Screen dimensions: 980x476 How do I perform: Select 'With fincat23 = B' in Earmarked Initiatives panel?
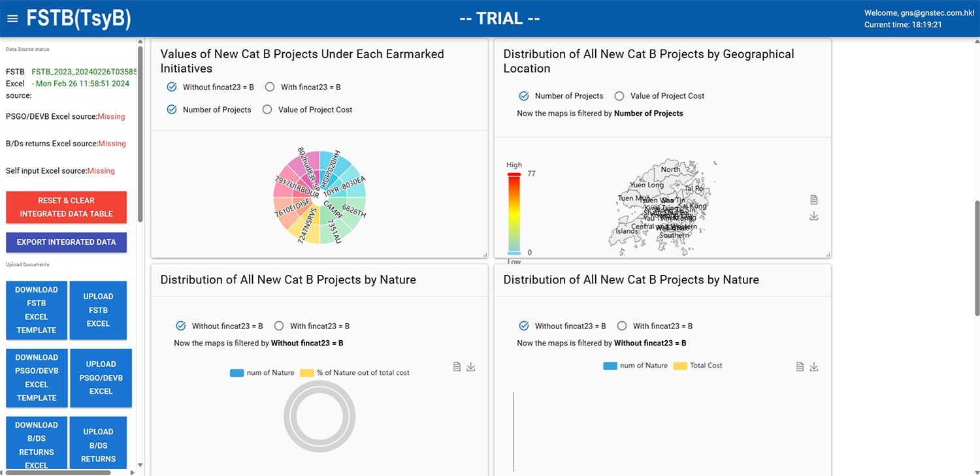[x=270, y=87]
